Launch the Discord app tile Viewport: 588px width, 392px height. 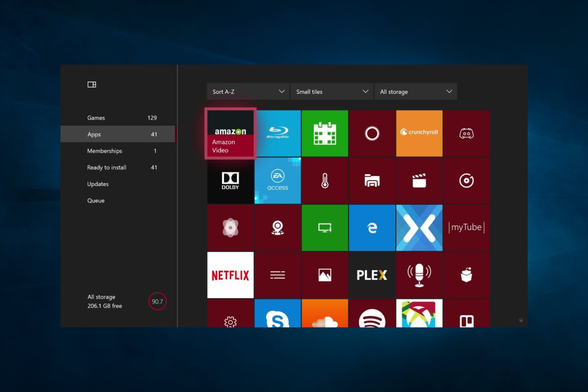point(466,133)
